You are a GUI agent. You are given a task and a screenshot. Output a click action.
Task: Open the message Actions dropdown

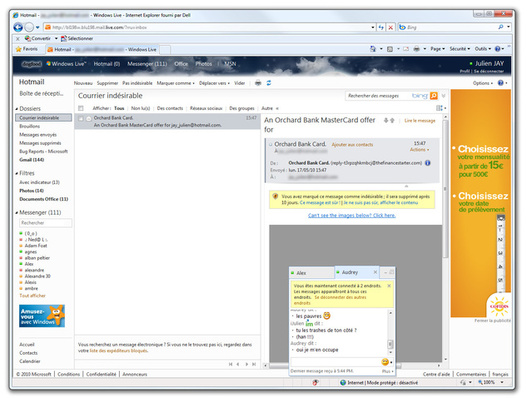tap(419, 150)
